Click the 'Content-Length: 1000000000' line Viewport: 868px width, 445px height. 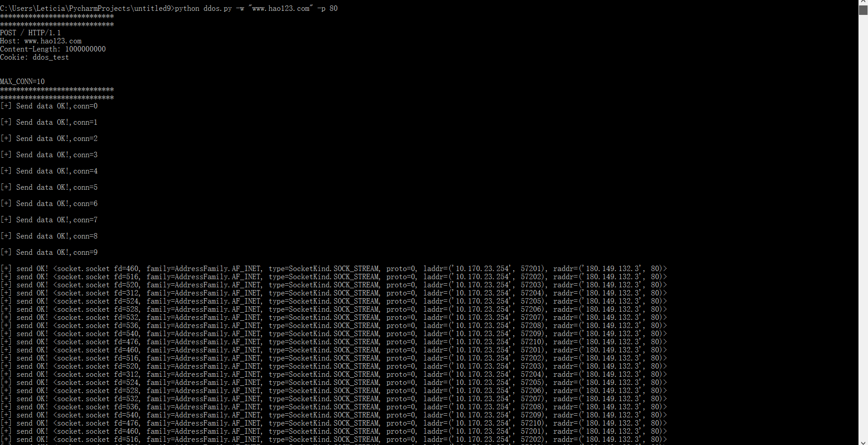click(53, 49)
